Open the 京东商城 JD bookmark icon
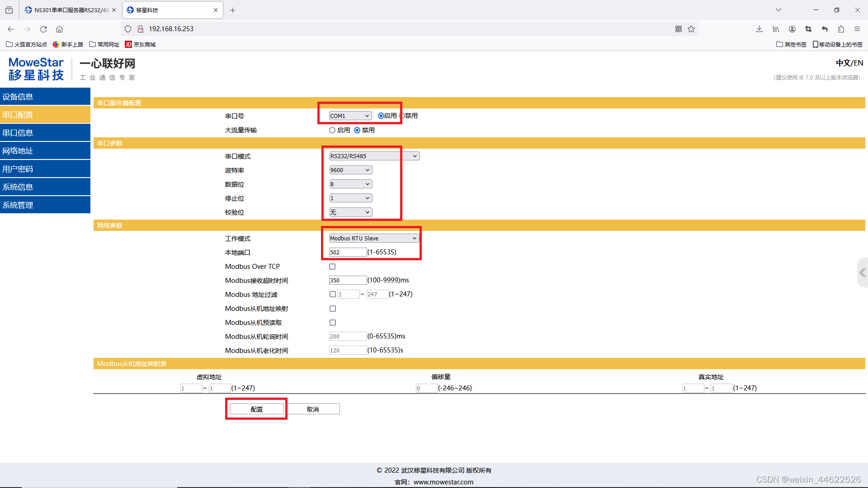 pos(128,44)
